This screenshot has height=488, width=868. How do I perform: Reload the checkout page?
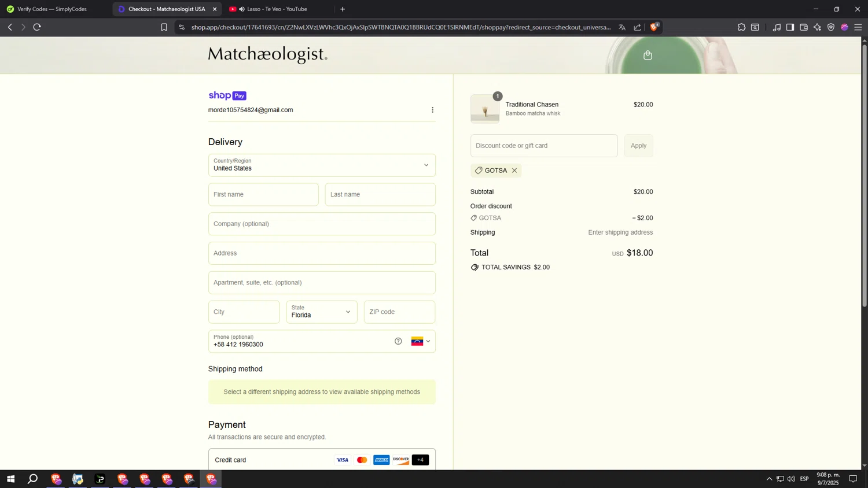[37, 27]
